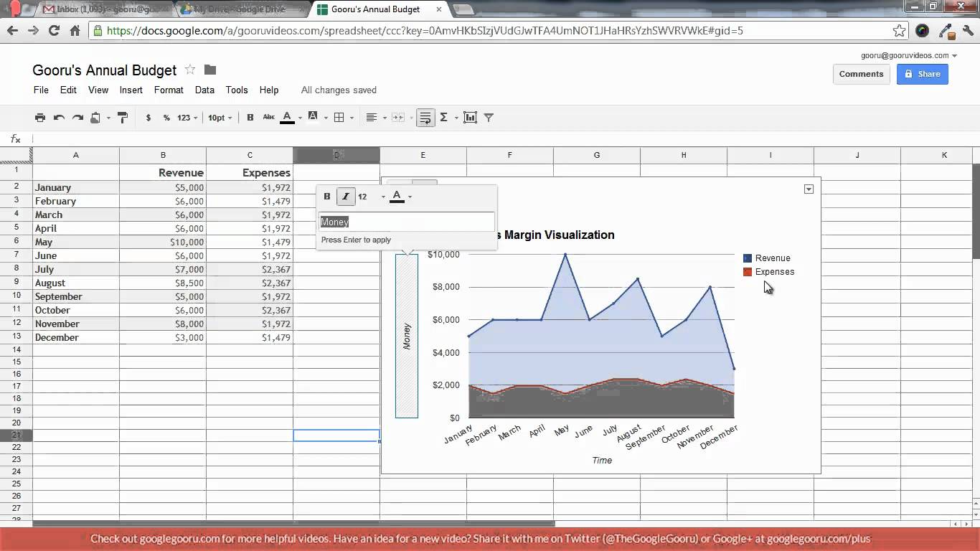Click the blue Share button
The height and width of the screenshot is (551, 980).
(x=923, y=74)
